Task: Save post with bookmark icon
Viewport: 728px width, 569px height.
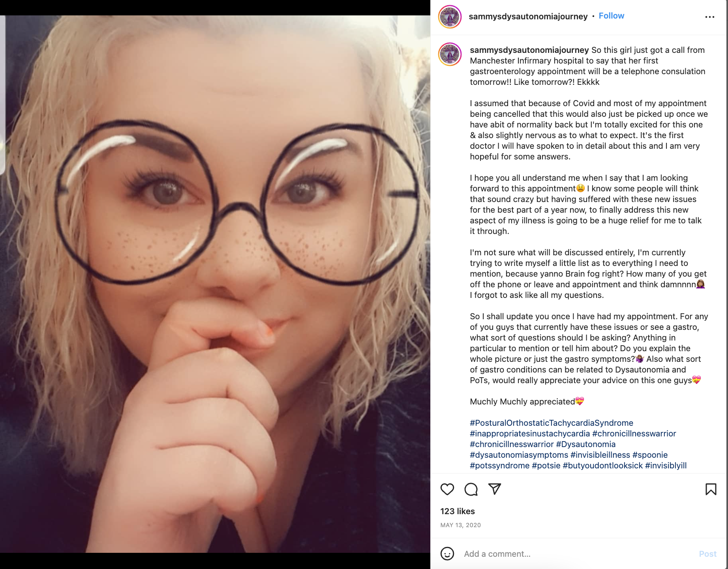Action: (711, 489)
